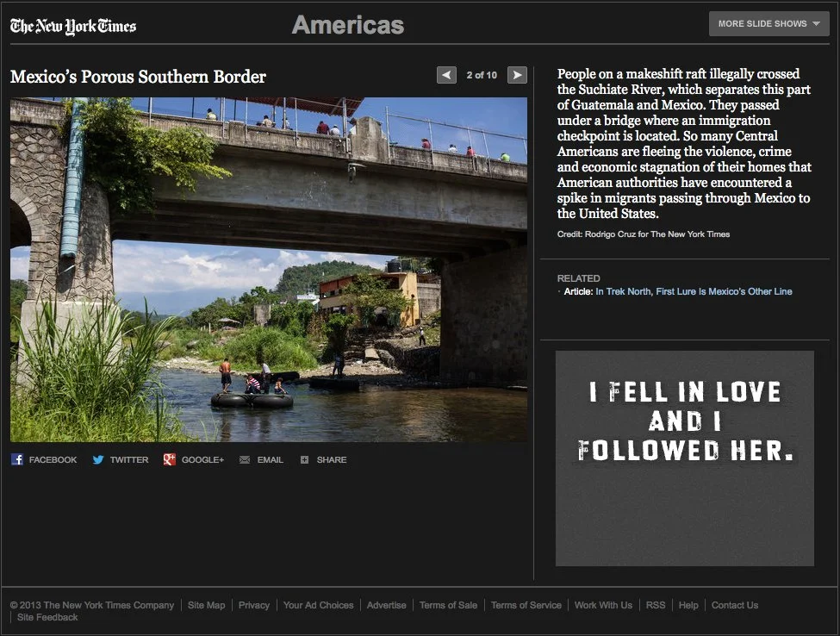This screenshot has width=840, height=636.
Task: Email this slideshow to someone
Action: click(261, 459)
